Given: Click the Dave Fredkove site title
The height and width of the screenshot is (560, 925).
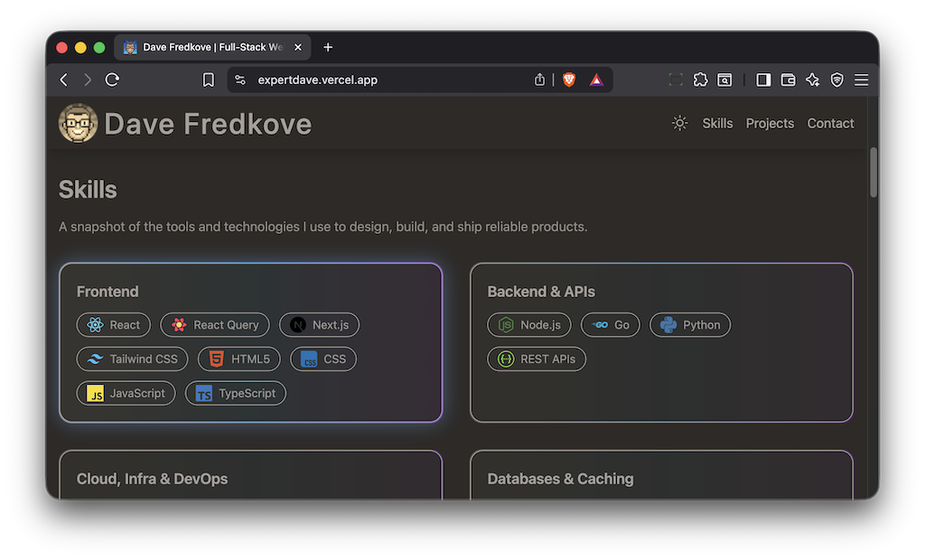Looking at the screenshot, I should pos(208,124).
